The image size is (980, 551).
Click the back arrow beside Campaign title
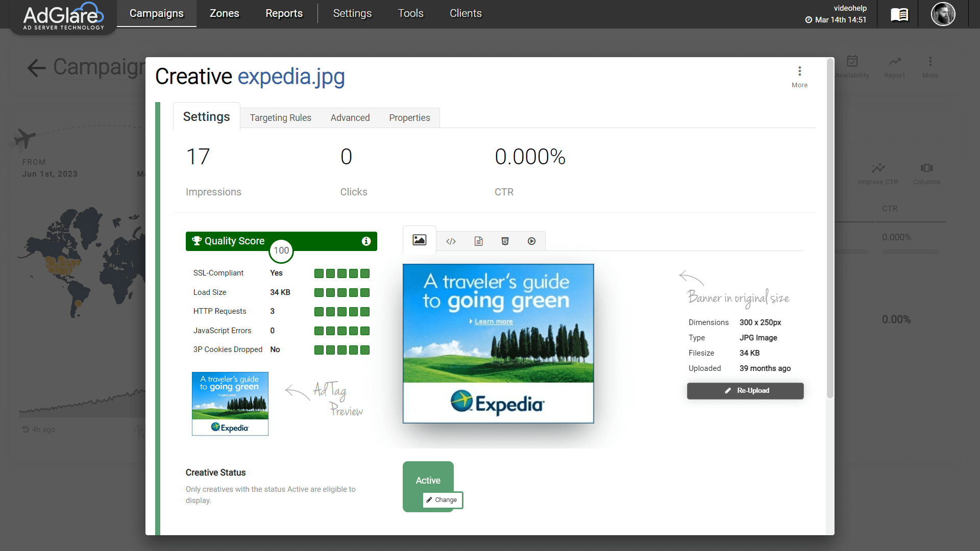[x=36, y=68]
